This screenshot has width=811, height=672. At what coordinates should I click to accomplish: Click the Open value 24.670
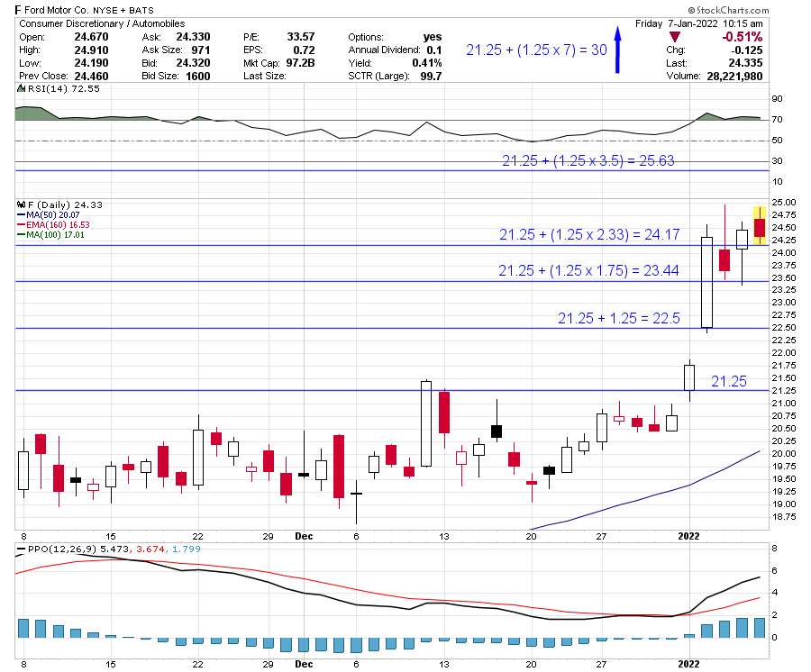coord(92,37)
